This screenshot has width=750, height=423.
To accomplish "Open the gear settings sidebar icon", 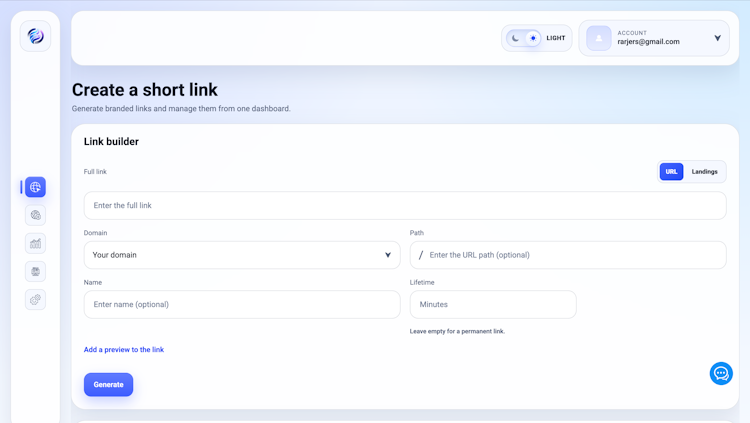I will tap(35, 299).
